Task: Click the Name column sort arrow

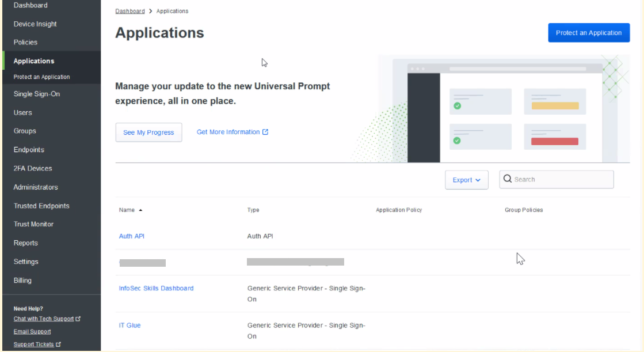Action: 140,210
